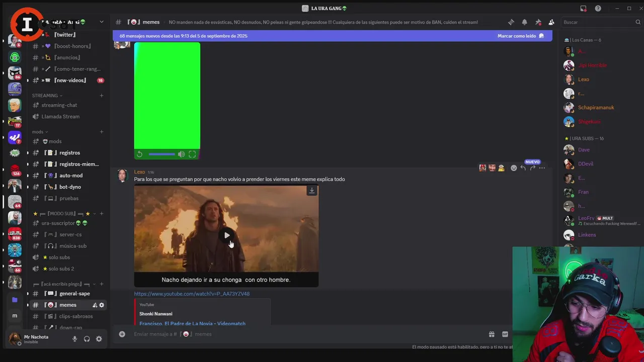Click the Inbox icon in title bar
Viewport: 644px width, 362px height.
[583, 9]
